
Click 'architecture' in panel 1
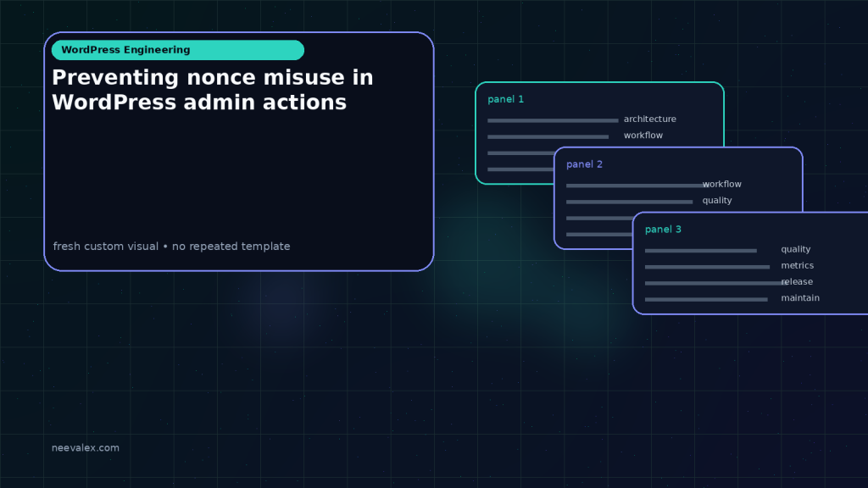tap(650, 119)
